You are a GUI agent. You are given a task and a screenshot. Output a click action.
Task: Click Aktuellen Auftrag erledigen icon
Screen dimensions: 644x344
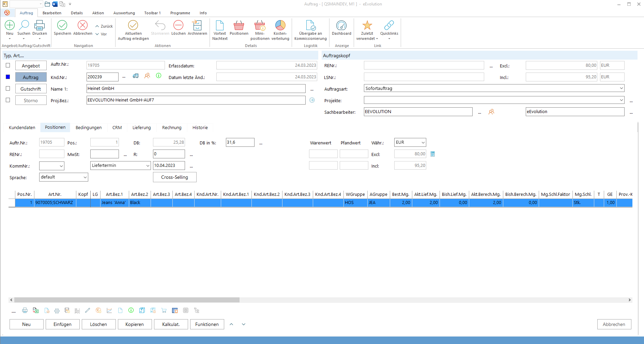point(133,25)
